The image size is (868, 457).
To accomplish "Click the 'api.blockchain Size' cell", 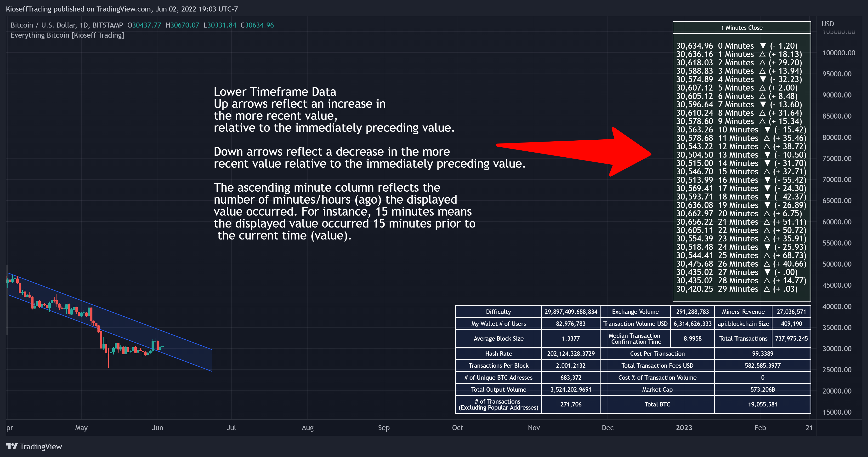I will (743, 324).
